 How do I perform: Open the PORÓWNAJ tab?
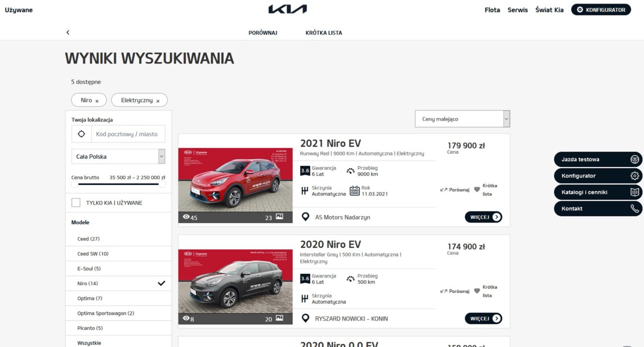pos(263,33)
